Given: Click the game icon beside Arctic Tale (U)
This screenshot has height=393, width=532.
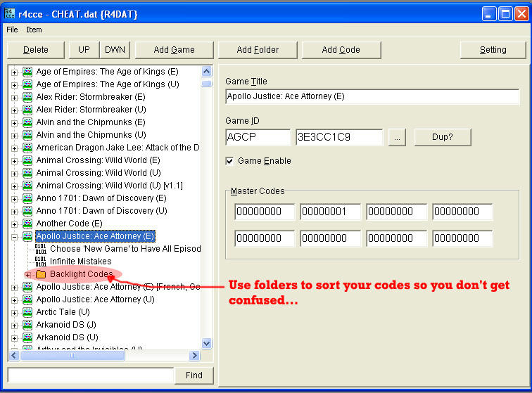Looking at the screenshot, I should point(27,312).
